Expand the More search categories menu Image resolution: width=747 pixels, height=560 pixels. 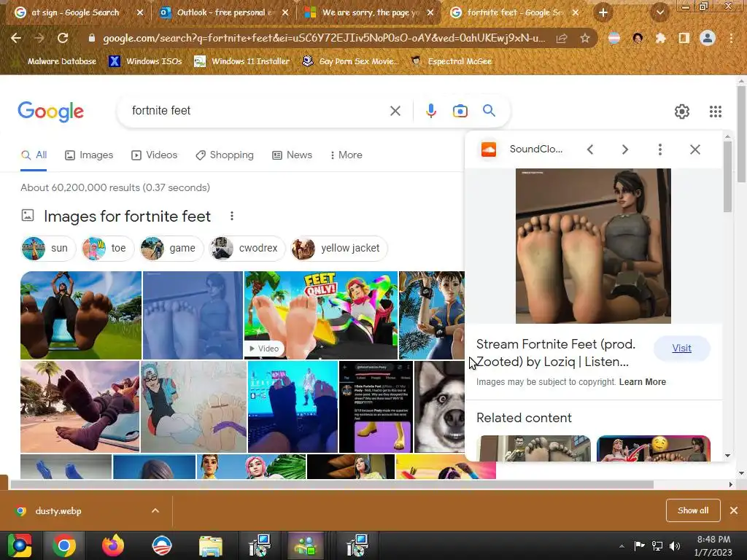[x=347, y=155]
